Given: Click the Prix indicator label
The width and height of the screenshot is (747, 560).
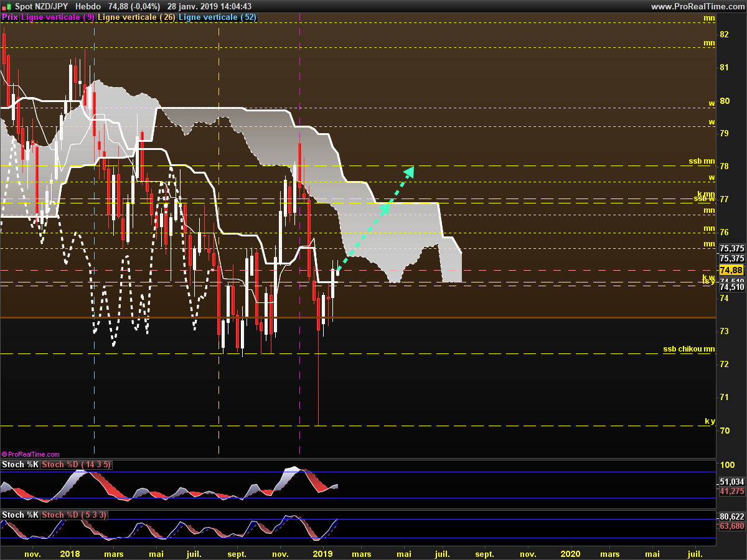Looking at the screenshot, I should click(10, 17).
